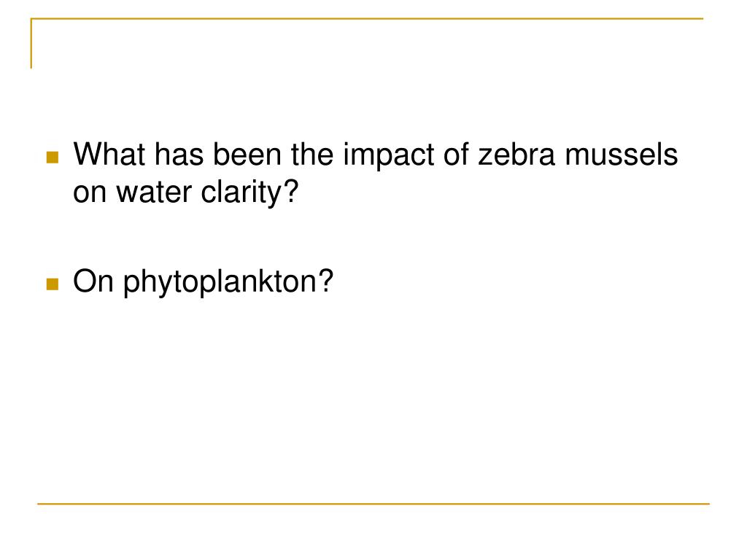Click the gold bullet before 'On phytoplankton?'
The width and height of the screenshot is (747, 560).
coord(53,284)
